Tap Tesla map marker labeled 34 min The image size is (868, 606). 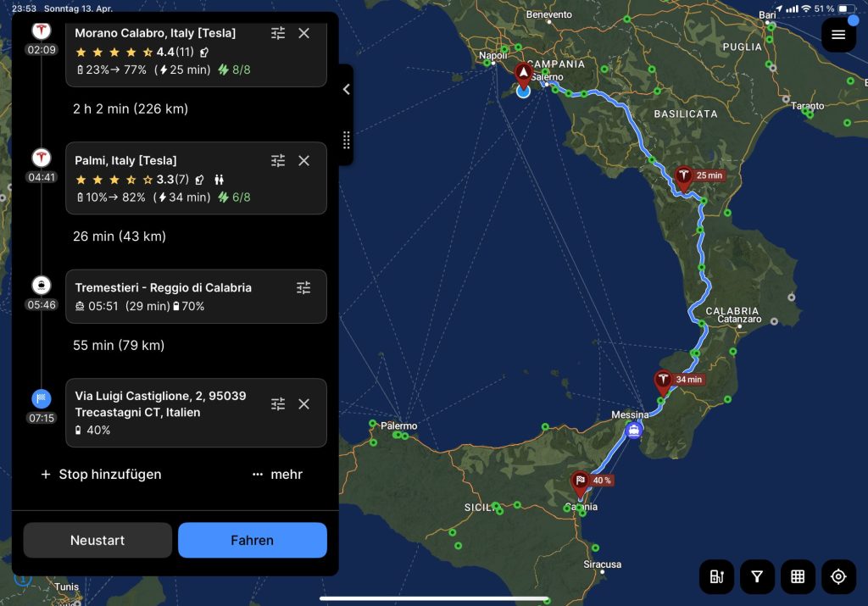tap(663, 382)
